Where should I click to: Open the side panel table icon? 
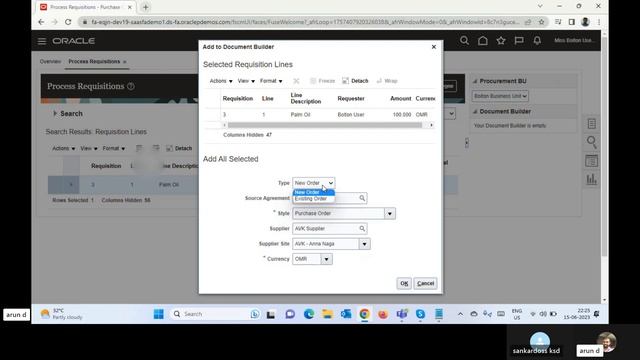point(591,161)
